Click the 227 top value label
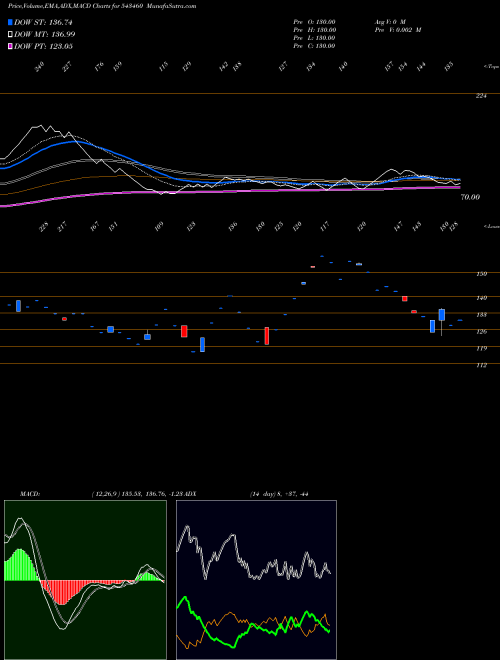The height and width of the screenshot is (660, 500). pyautogui.click(x=67, y=67)
